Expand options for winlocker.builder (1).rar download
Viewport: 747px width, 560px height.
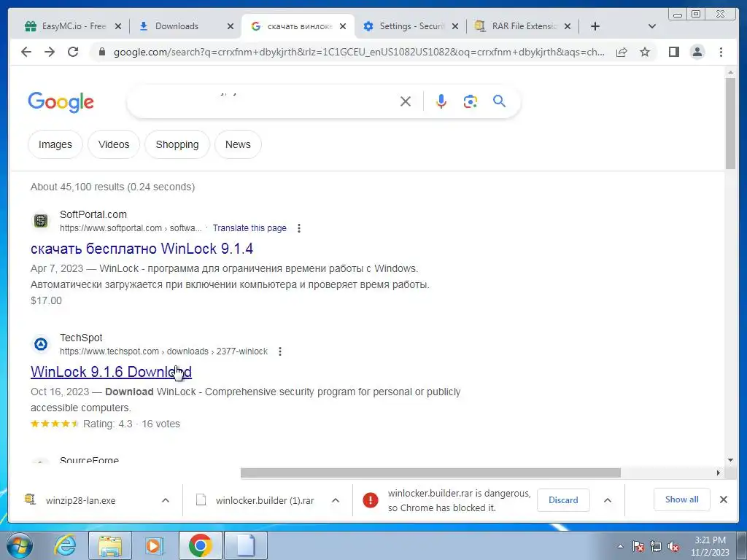tap(336, 500)
